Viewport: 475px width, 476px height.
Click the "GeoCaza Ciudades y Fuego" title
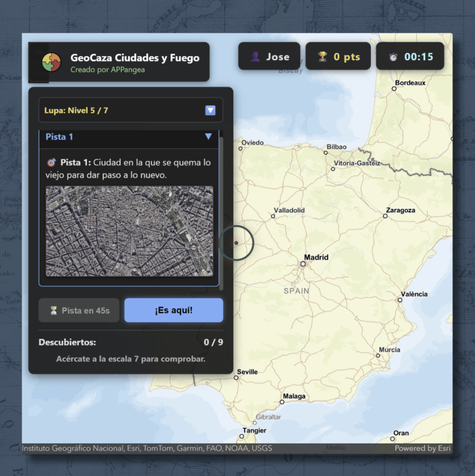click(135, 58)
